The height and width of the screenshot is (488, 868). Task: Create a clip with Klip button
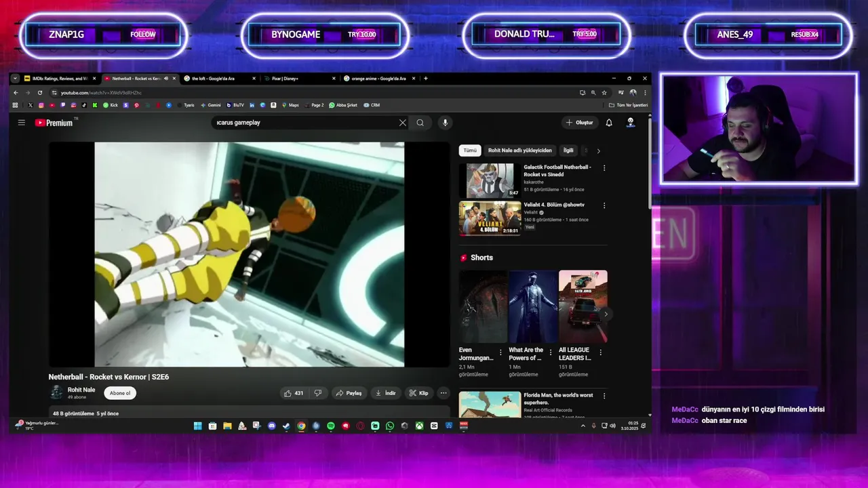click(418, 393)
